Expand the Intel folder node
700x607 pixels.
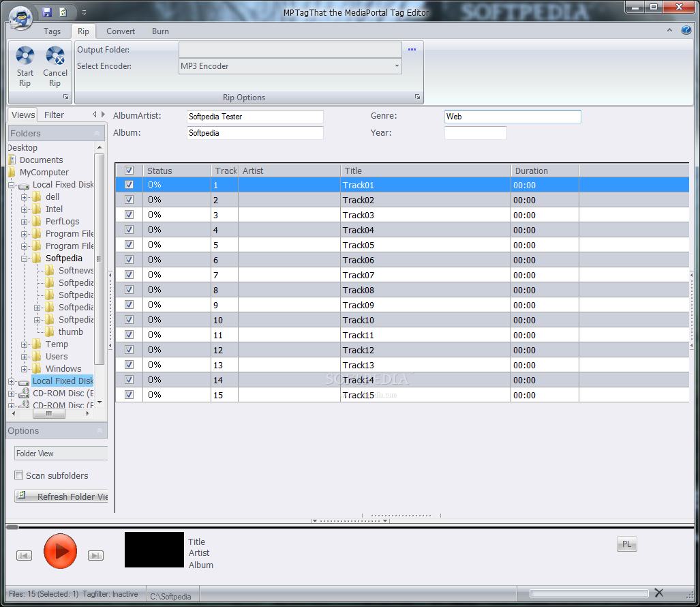[x=24, y=209]
